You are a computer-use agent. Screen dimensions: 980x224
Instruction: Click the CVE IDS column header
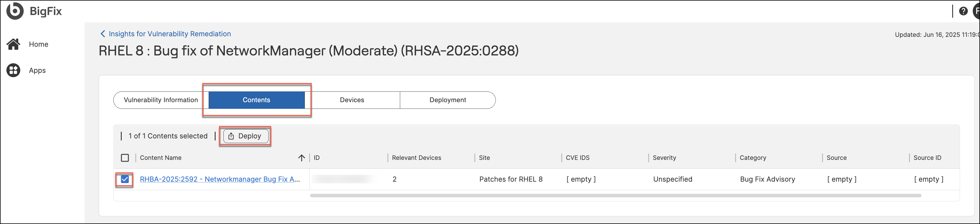point(578,158)
